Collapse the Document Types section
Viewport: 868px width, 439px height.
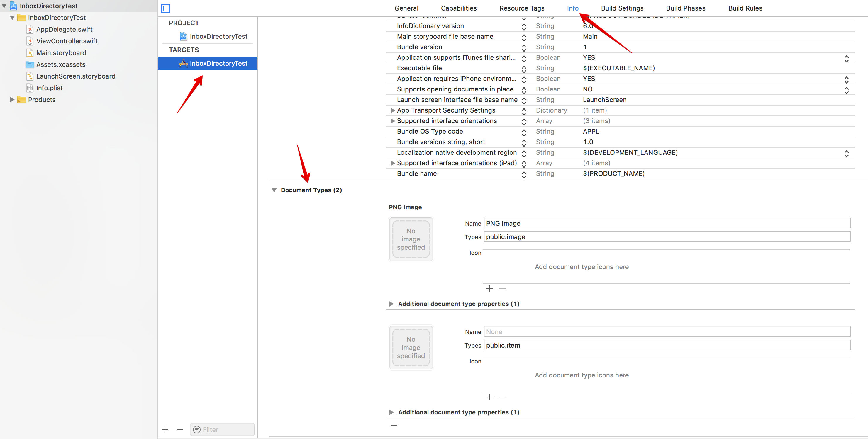tap(274, 190)
